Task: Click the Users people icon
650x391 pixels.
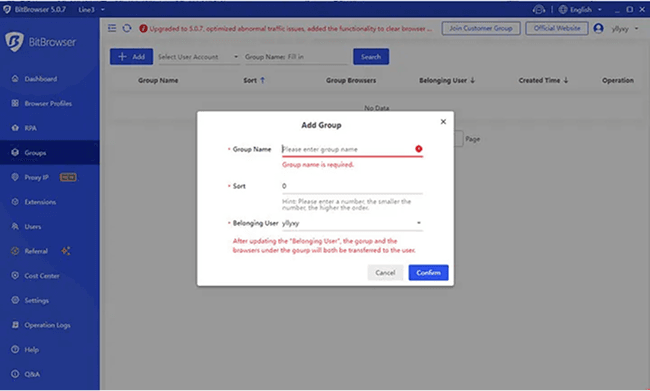Action: pyautogui.click(x=15, y=226)
